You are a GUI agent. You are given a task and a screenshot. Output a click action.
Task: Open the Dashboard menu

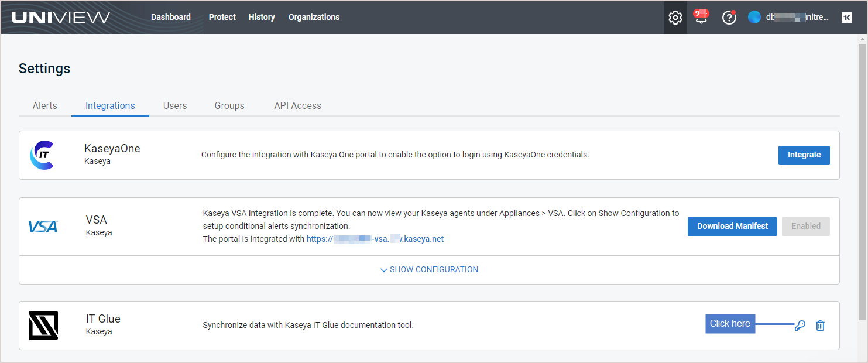pyautogui.click(x=171, y=17)
